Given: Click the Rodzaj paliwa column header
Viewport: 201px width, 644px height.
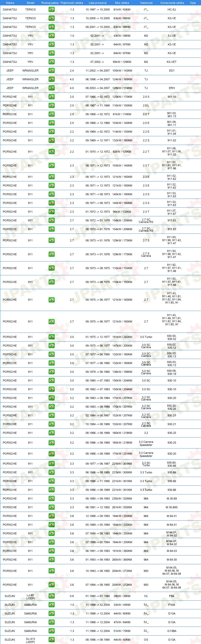Looking at the screenshot, I should tap(50, 3).
